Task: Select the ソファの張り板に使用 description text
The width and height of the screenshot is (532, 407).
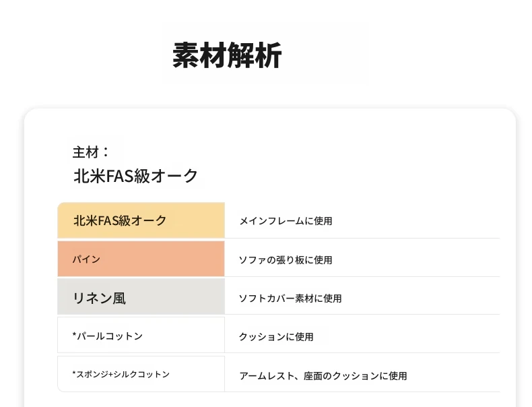Action: pos(286,260)
